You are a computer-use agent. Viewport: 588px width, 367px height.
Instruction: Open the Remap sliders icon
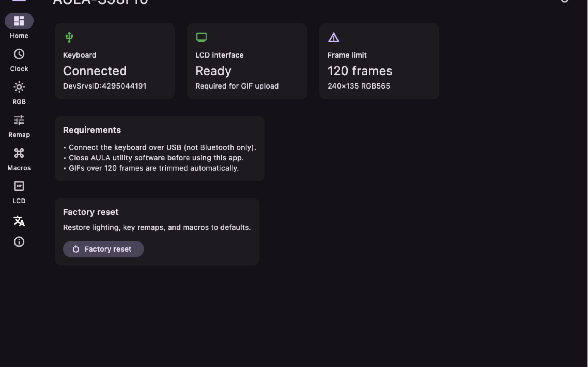[x=19, y=120]
